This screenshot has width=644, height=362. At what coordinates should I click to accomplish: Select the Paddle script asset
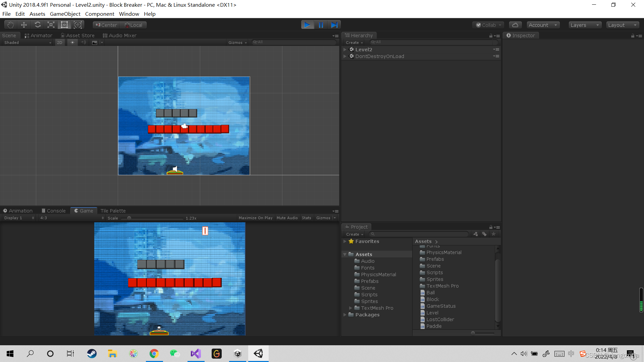point(434,326)
